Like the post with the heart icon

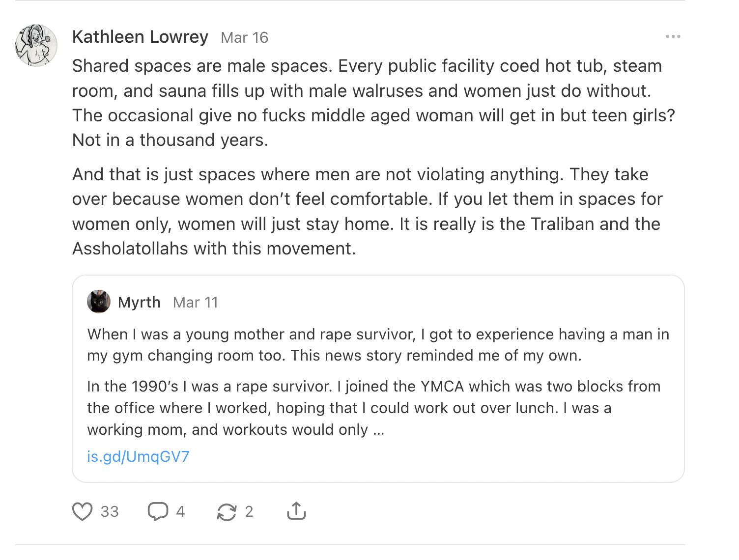click(83, 511)
